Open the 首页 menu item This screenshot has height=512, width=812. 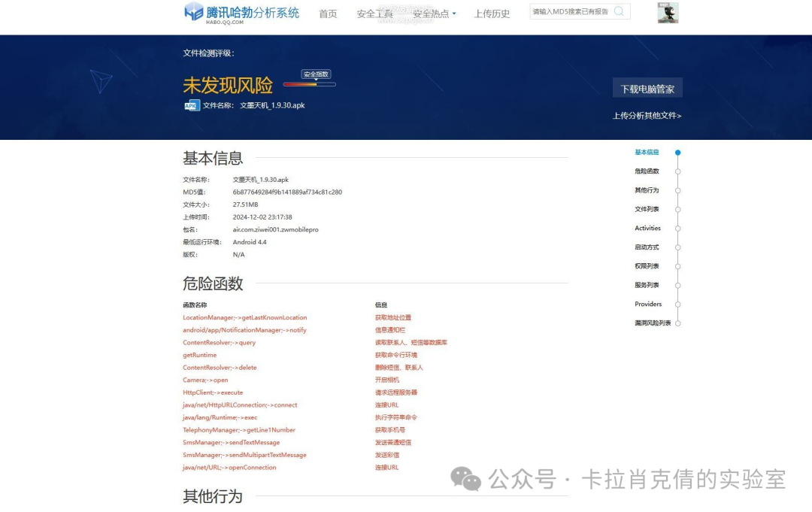pyautogui.click(x=328, y=14)
